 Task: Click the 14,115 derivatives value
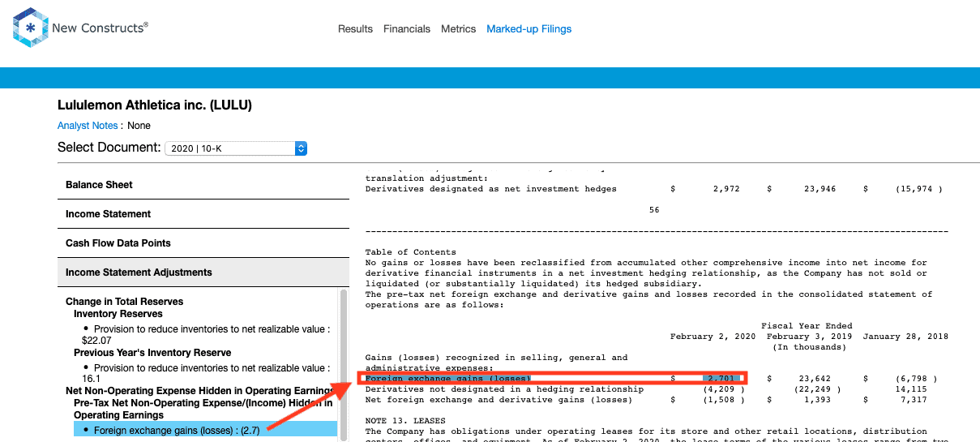click(x=910, y=389)
